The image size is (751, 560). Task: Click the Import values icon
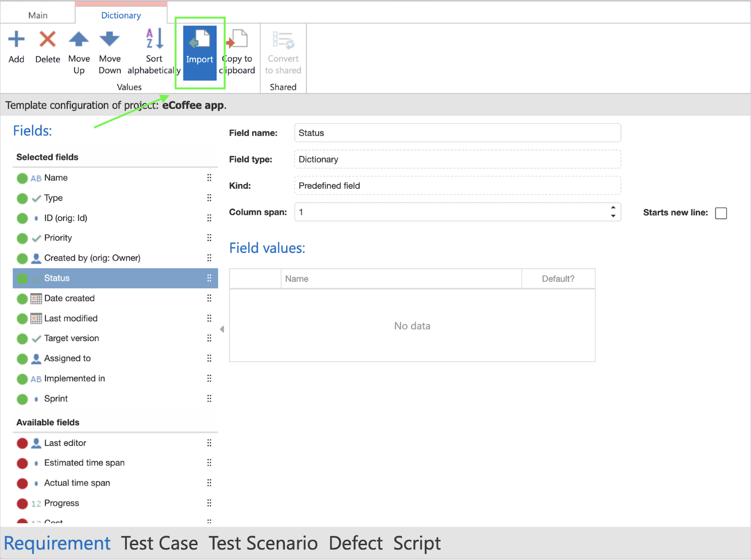click(199, 40)
